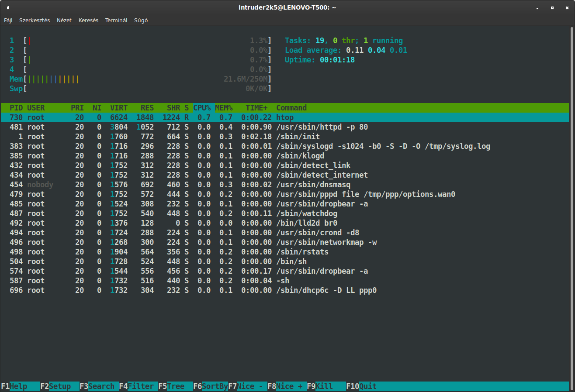Image resolution: width=575 pixels, height=392 pixels.
Task: Select the htop process row
Action: pos(285,117)
